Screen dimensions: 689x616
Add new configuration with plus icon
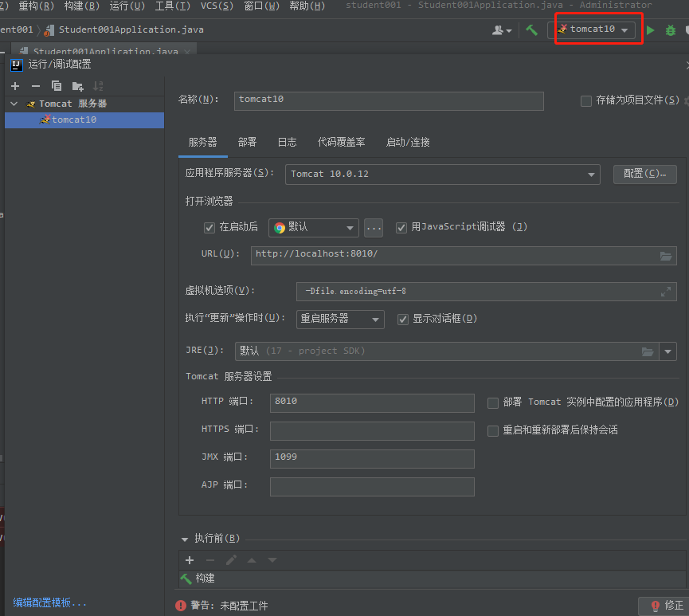(x=15, y=86)
